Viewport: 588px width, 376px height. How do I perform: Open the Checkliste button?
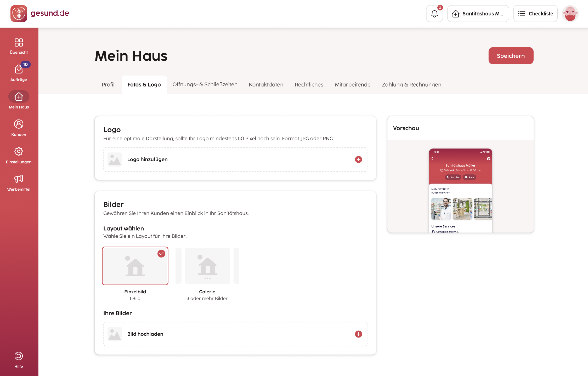(x=535, y=14)
